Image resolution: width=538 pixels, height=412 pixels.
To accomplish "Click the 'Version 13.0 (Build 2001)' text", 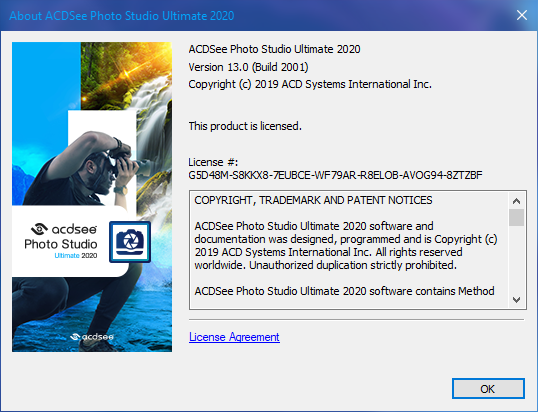I will 248,67.
